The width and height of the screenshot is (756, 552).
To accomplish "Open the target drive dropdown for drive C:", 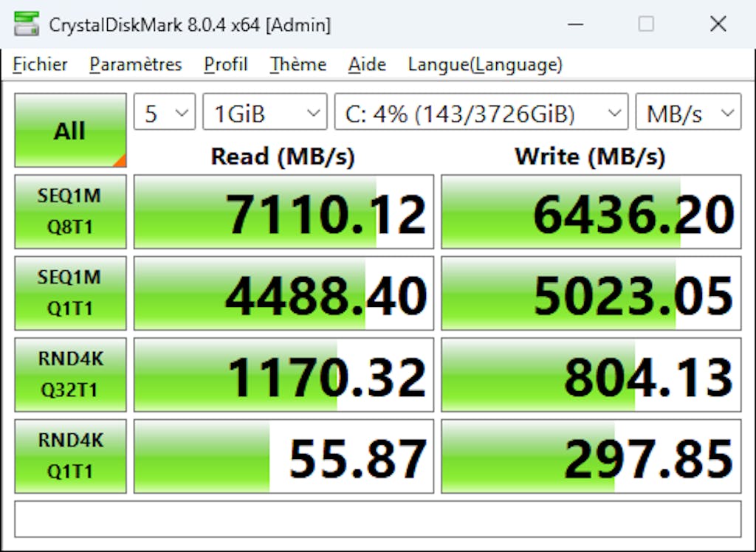I will pos(481,112).
